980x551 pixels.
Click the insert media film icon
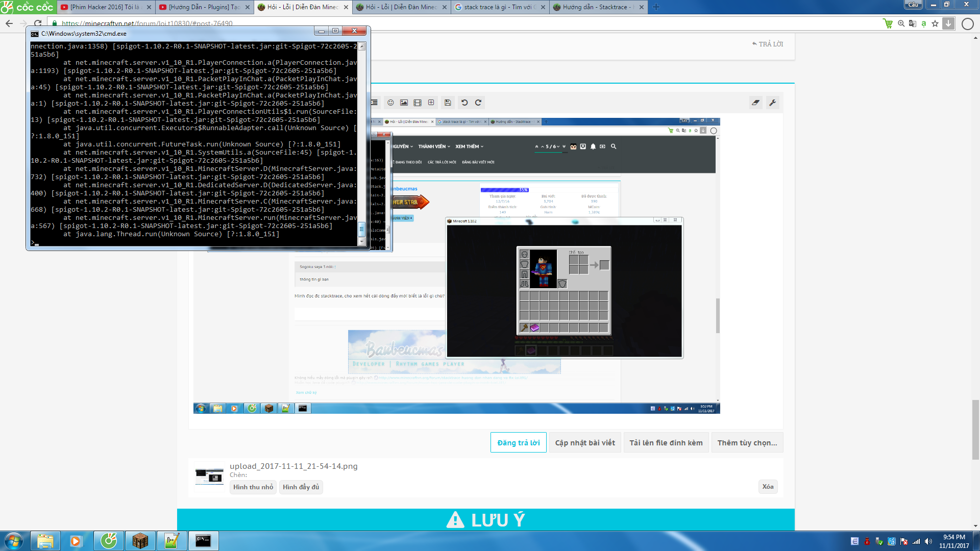418,103
